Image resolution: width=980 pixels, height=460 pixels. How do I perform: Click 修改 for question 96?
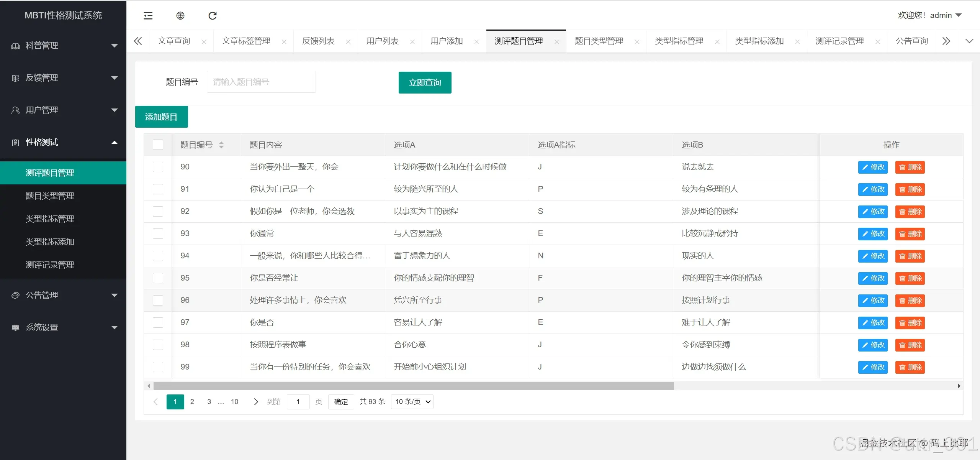coord(873,301)
